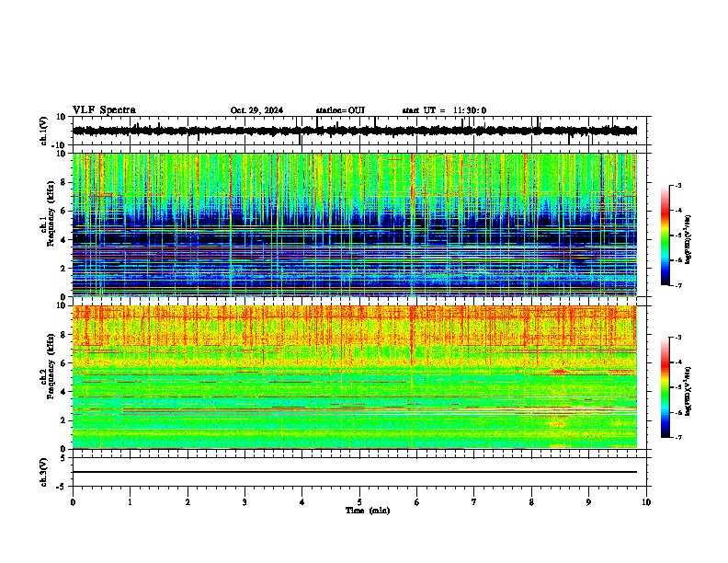Click the ch.2 spectrogram color scale bar
The image size is (728, 563).
(x=665, y=387)
